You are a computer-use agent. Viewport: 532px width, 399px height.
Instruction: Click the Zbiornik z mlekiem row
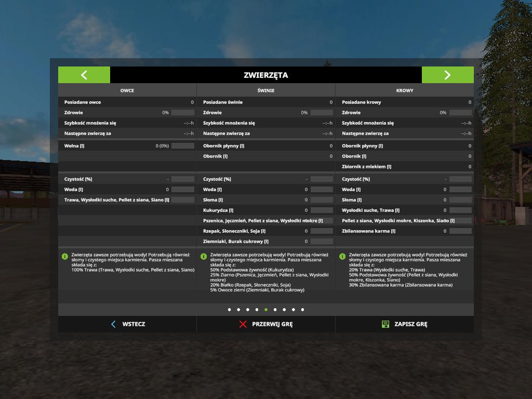point(405,167)
